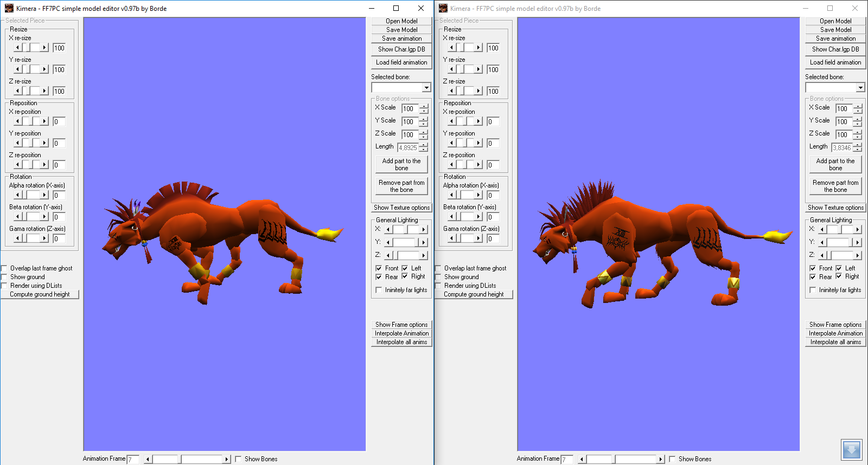
Task: Show Char.lgp DB in the right window
Action: [835, 49]
